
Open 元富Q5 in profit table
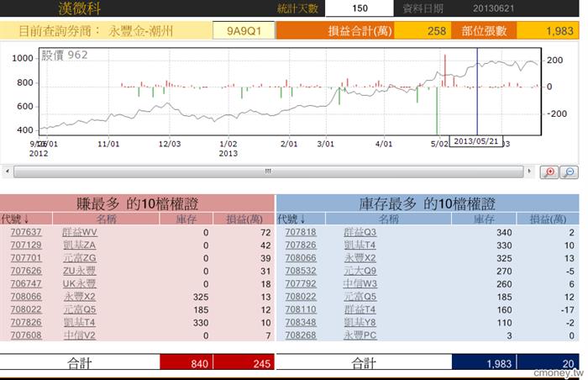pyautogui.click(x=80, y=309)
